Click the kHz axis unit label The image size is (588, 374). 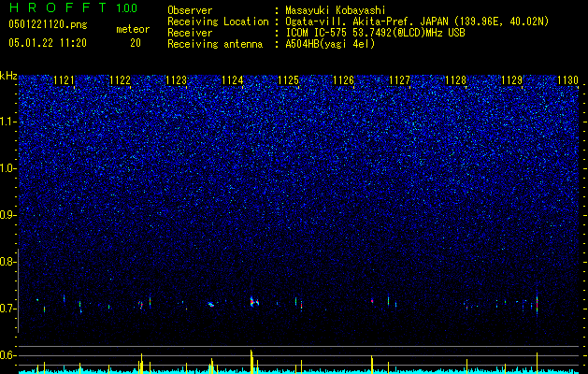8,76
